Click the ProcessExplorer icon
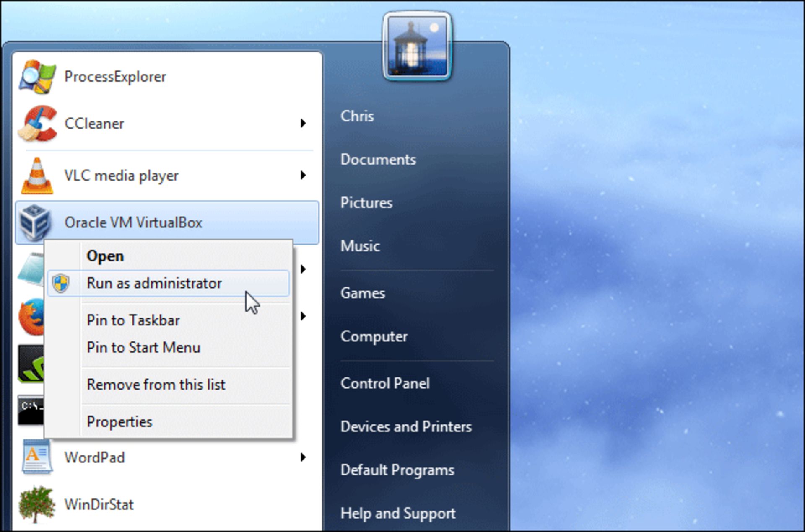Viewport: 805px width, 532px height. click(x=37, y=77)
